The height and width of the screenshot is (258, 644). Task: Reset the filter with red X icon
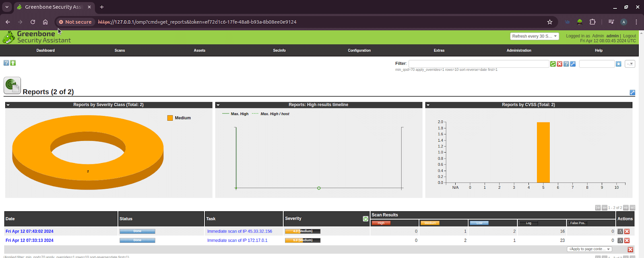click(x=559, y=64)
